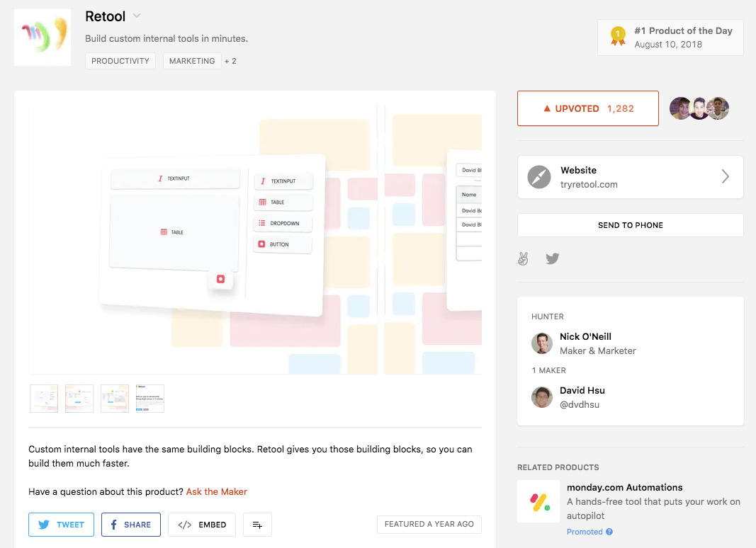View the upvoter avatars group

point(699,108)
